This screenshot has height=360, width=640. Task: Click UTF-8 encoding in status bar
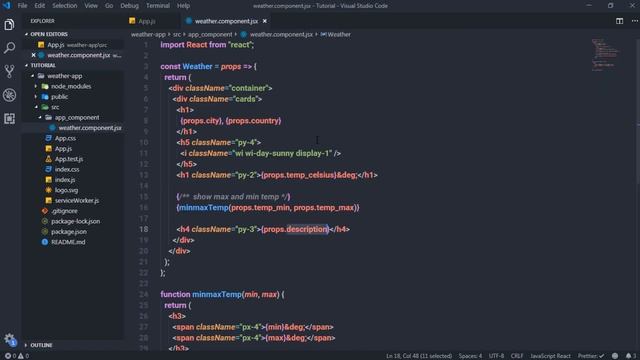(496, 356)
